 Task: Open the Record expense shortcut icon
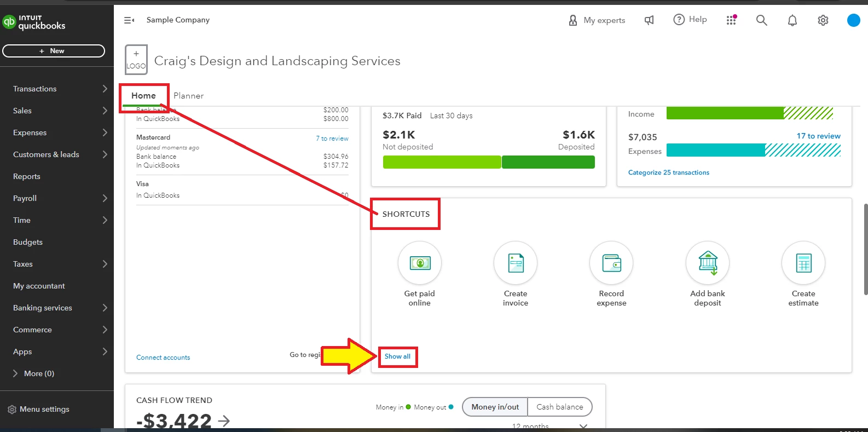[x=611, y=263]
